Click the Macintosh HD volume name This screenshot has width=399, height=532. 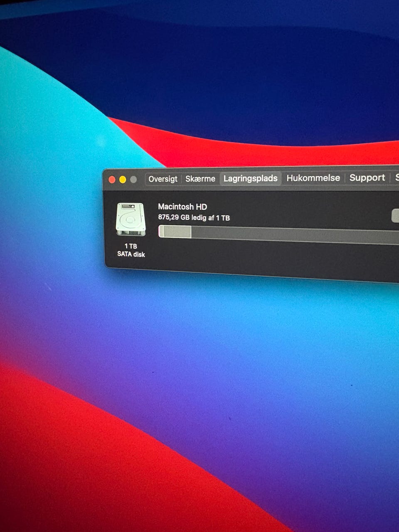tap(182, 207)
